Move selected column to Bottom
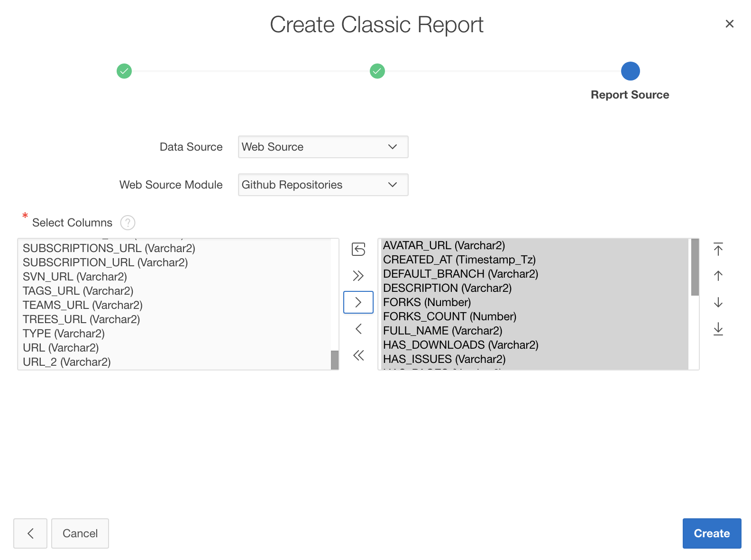Image resolution: width=751 pixels, height=560 pixels. (x=718, y=329)
